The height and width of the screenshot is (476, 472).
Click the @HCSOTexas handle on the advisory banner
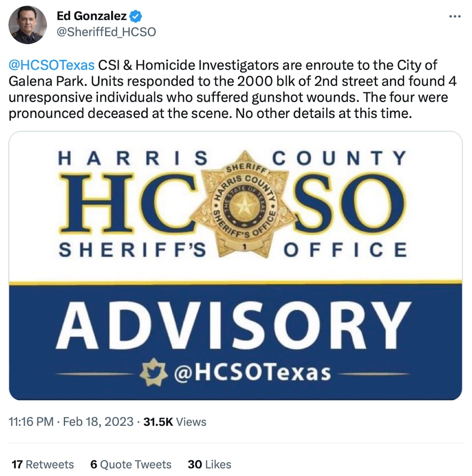(252, 372)
